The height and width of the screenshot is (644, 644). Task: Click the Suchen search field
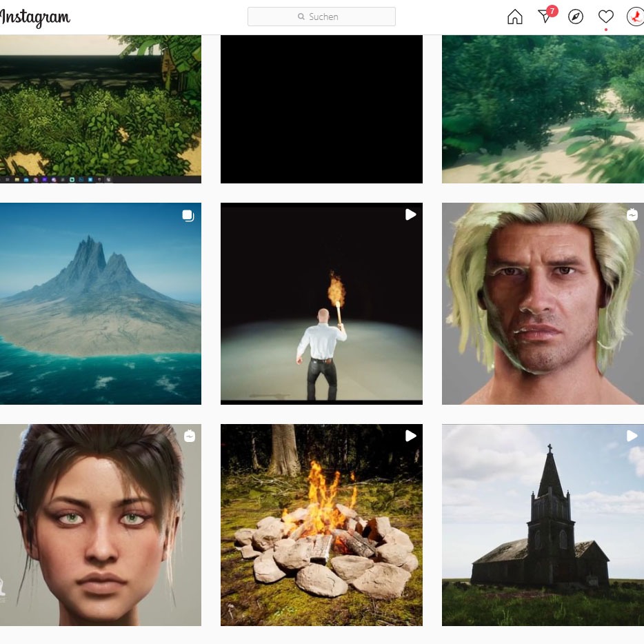(x=321, y=17)
